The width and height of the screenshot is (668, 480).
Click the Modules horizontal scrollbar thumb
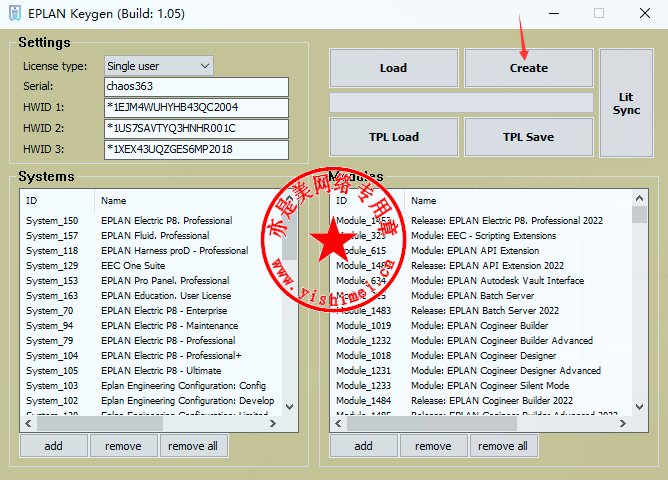point(432,423)
